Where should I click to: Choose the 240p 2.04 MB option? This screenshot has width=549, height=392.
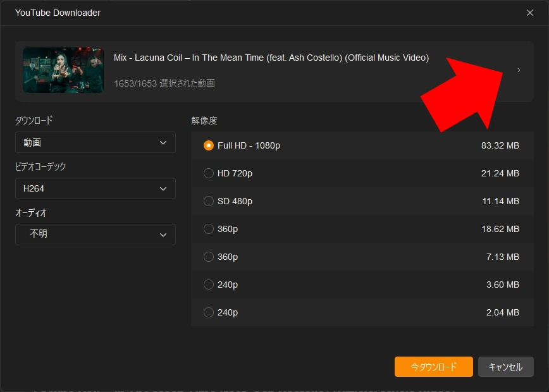click(x=209, y=312)
